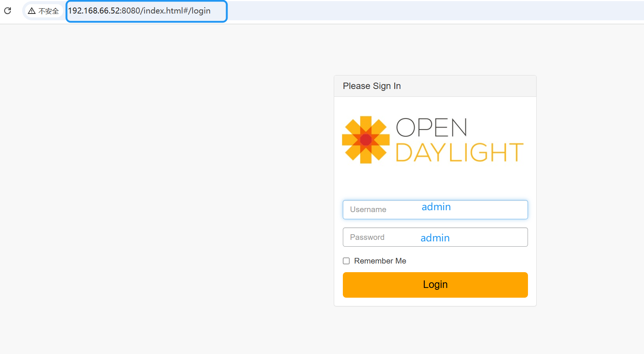Viewport: 644px width, 354px height.
Task: Focus the Password input field
Action: pos(435,237)
